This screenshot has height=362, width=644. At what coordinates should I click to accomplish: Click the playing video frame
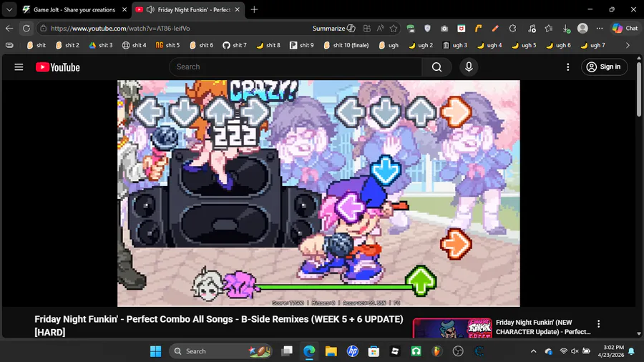pyautogui.click(x=318, y=193)
